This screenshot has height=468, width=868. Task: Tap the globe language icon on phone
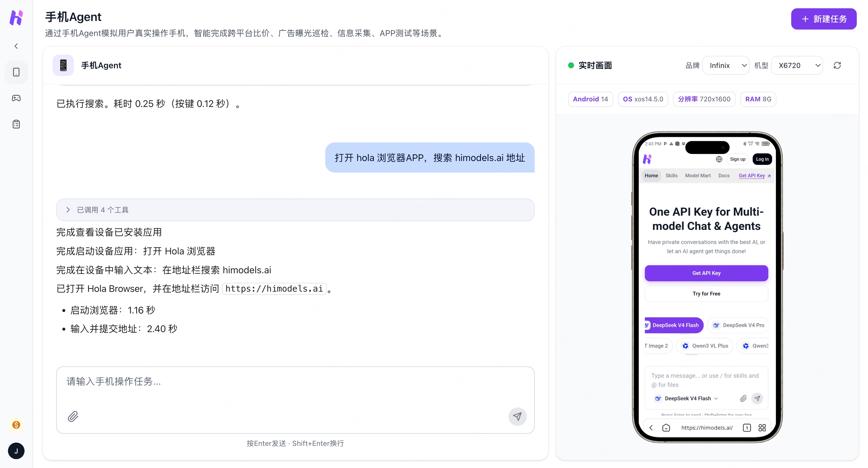tap(719, 159)
